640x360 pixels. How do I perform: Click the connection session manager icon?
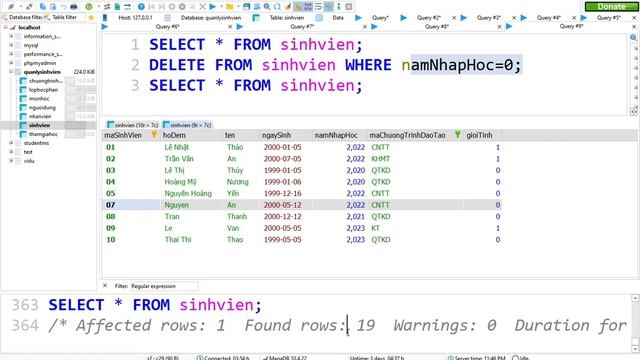coord(11,7)
